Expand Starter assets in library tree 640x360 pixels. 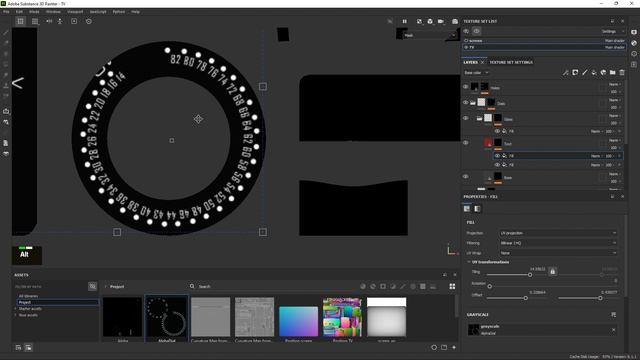pyautogui.click(x=16, y=309)
